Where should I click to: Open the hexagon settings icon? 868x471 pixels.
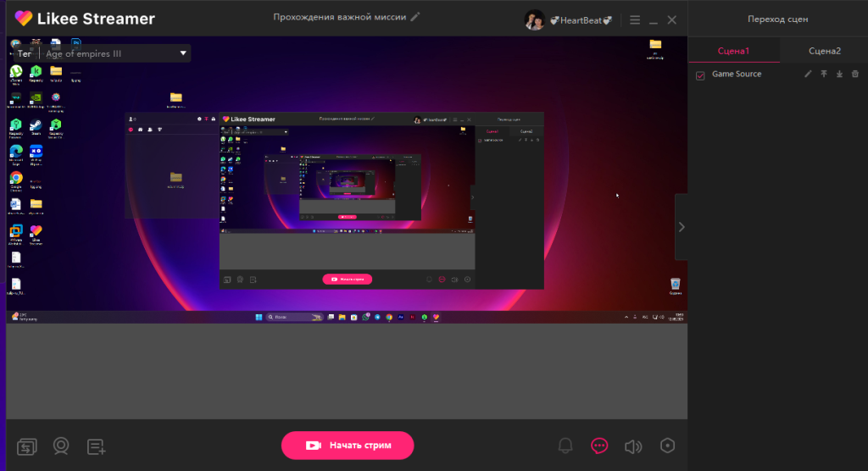click(668, 446)
